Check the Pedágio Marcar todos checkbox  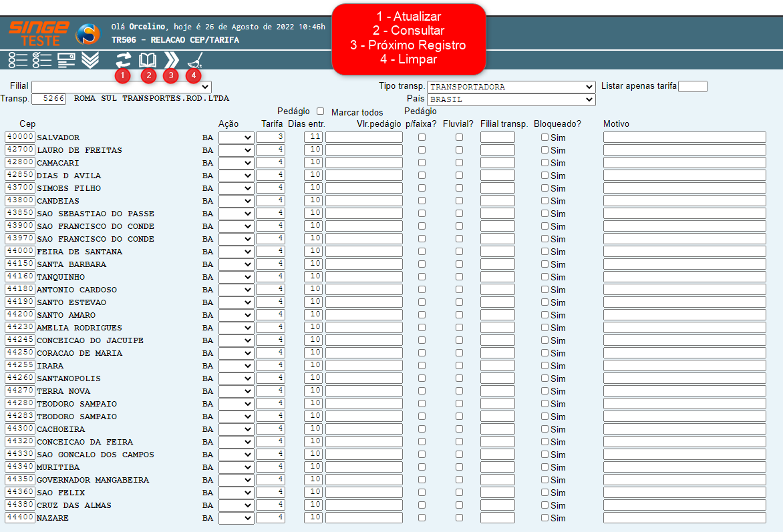(320, 111)
